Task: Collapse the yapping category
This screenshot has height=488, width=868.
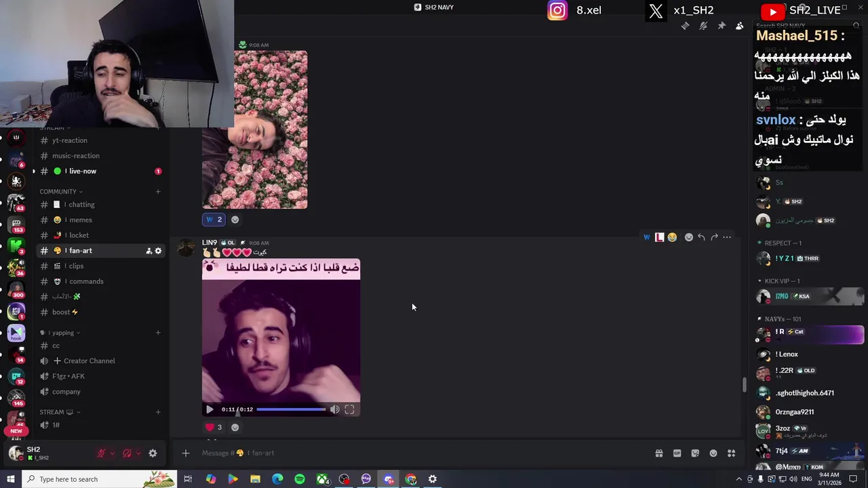Action: pyautogui.click(x=62, y=333)
